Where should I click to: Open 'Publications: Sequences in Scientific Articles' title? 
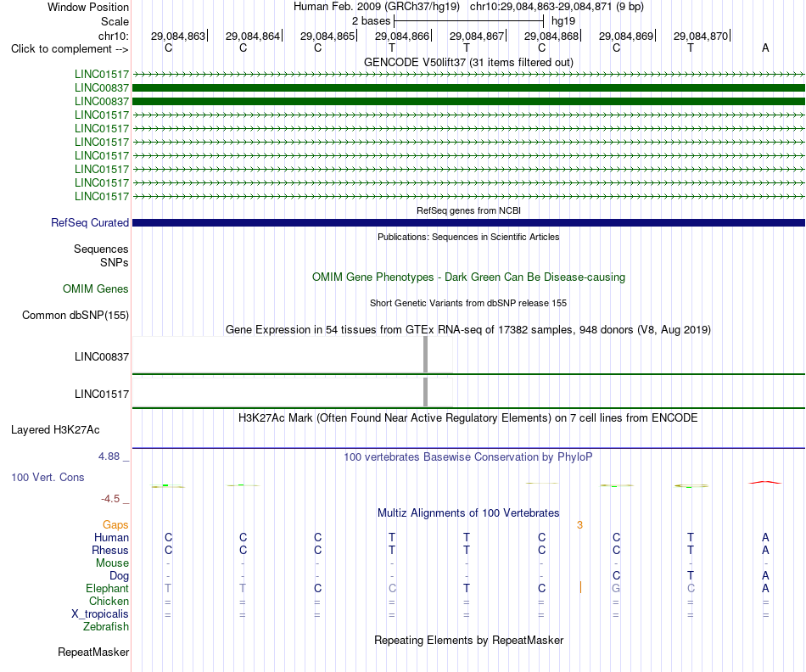tap(468, 237)
